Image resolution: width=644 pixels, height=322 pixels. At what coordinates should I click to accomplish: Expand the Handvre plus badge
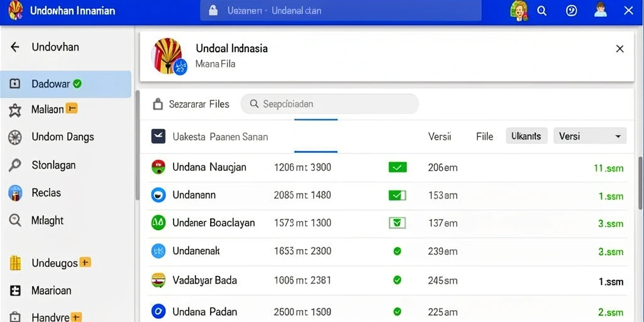tap(76, 317)
